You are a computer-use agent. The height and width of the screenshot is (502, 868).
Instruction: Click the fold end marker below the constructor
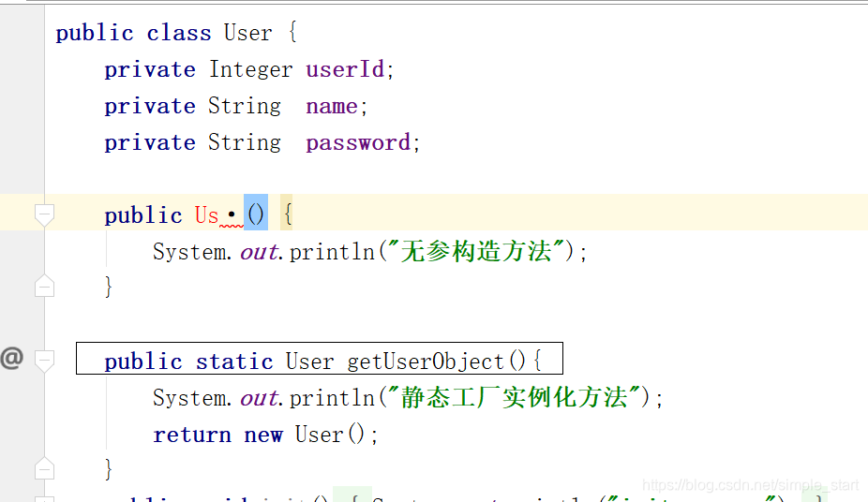[44, 286]
